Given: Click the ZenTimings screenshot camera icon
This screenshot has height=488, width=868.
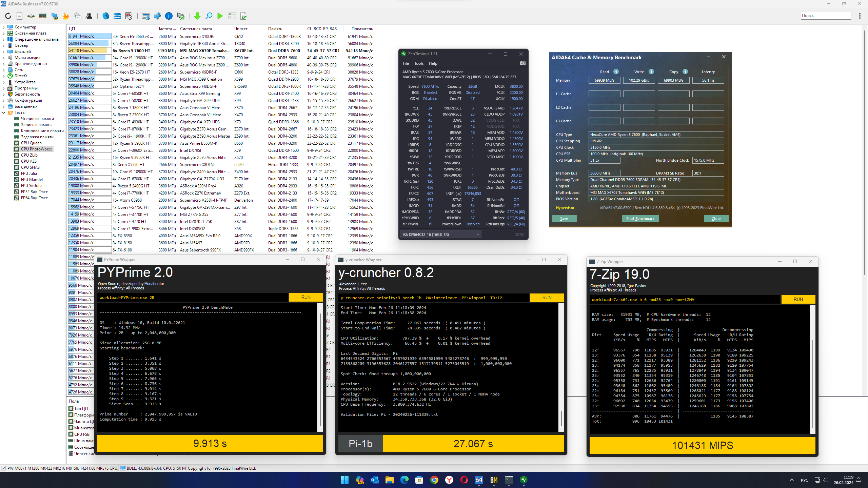Looking at the screenshot, I should (x=522, y=63).
